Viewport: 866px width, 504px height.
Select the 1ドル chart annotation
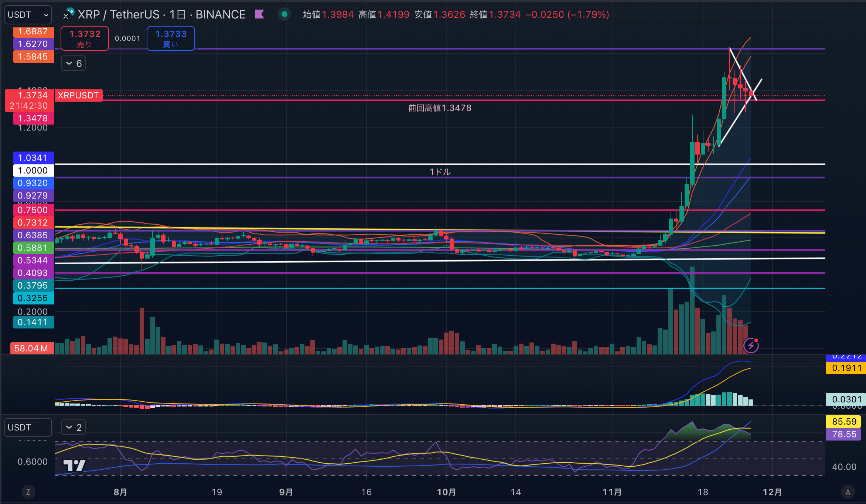440,172
